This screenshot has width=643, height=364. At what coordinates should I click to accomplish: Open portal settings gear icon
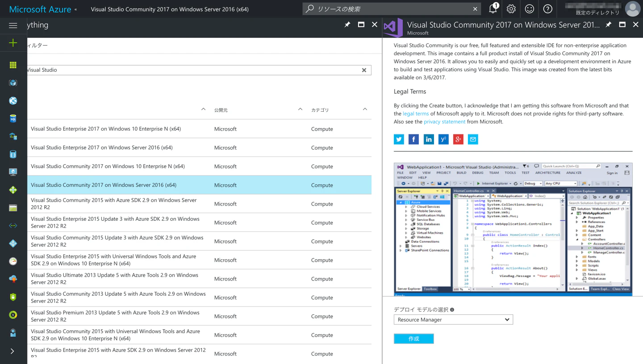[511, 9]
